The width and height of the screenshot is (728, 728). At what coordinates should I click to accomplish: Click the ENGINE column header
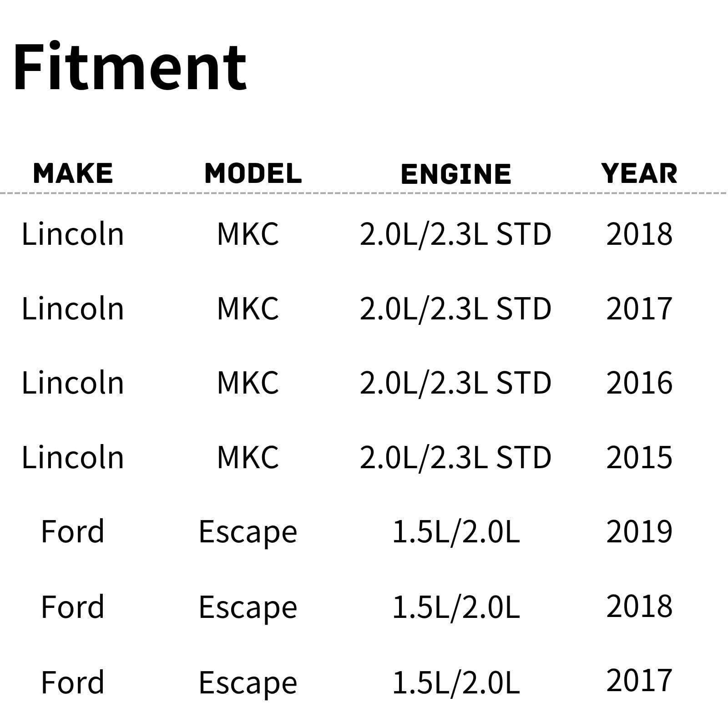pyautogui.click(x=456, y=174)
